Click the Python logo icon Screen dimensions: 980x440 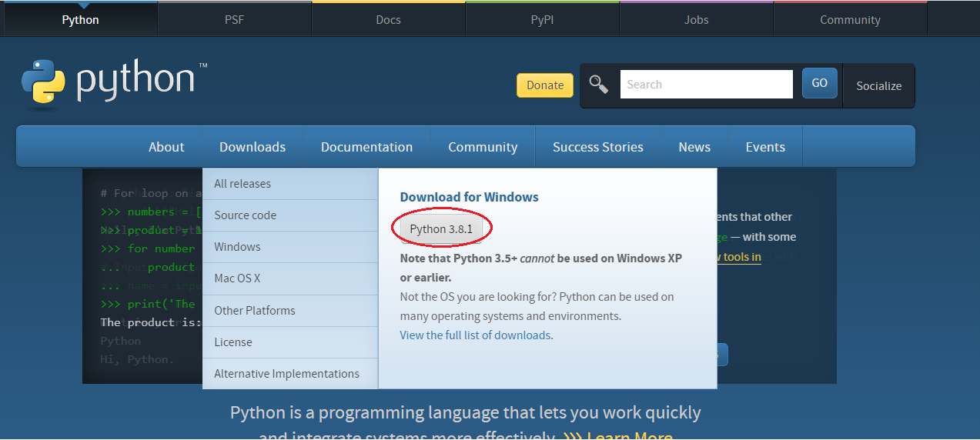[43, 82]
